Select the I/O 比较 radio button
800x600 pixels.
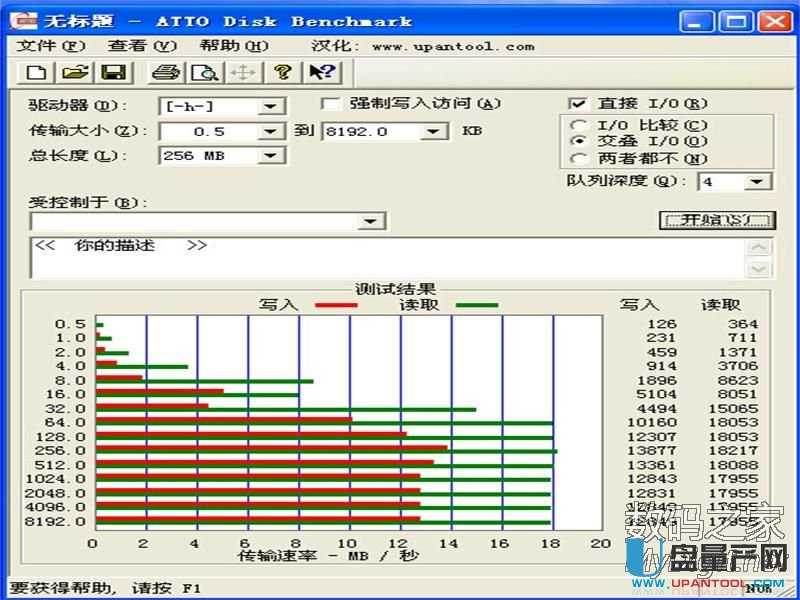point(578,125)
